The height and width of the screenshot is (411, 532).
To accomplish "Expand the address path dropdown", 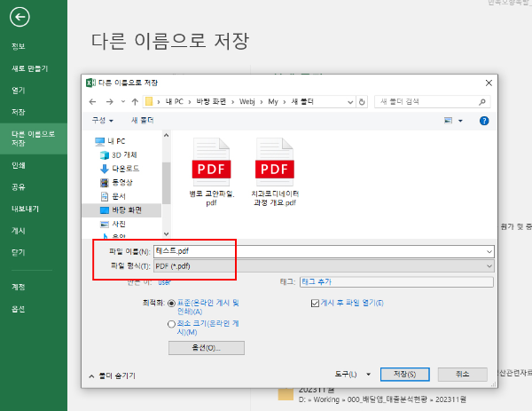I will tap(350, 102).
